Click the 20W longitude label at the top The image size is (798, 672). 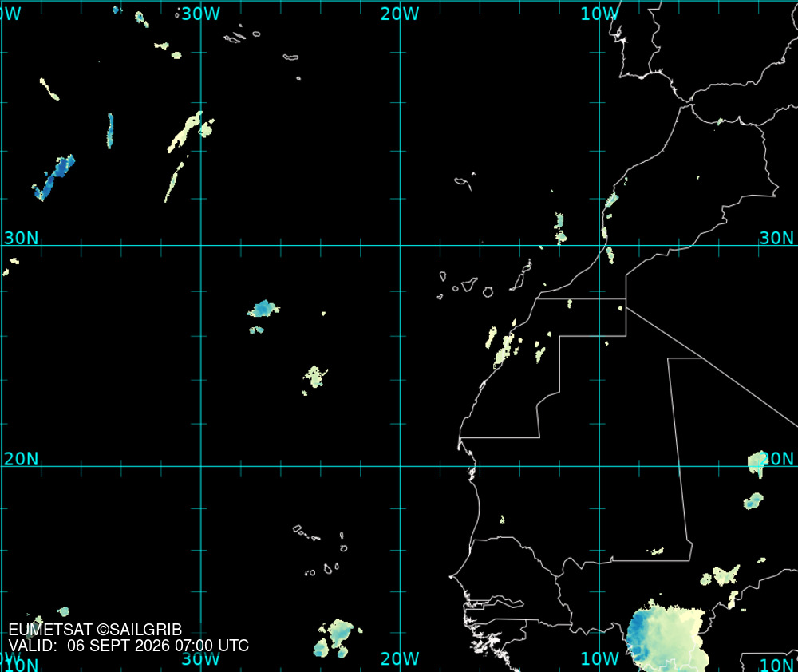[x=400, y=14]
